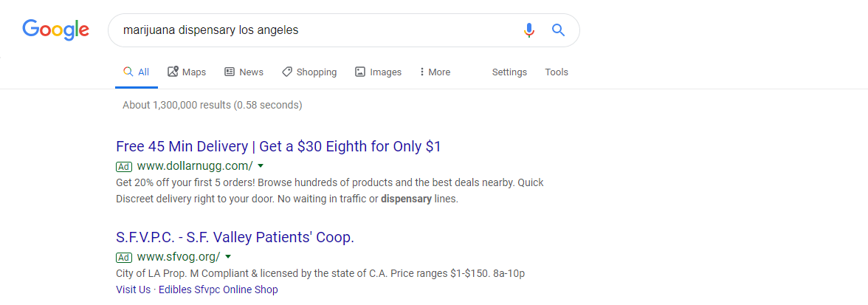The height and width of the screenshot is (305, 868).
Task: Switch to the All results tab
Action: [x=136, y=72]
